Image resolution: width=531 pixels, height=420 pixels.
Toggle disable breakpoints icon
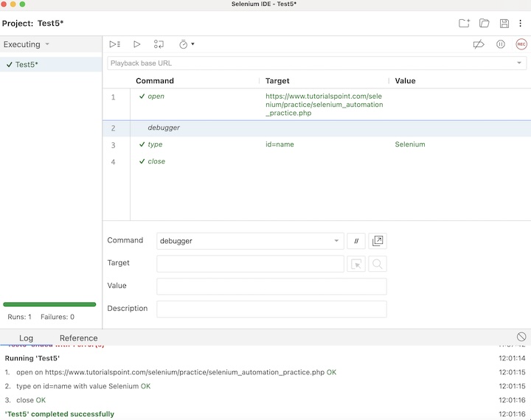point(479,44)
